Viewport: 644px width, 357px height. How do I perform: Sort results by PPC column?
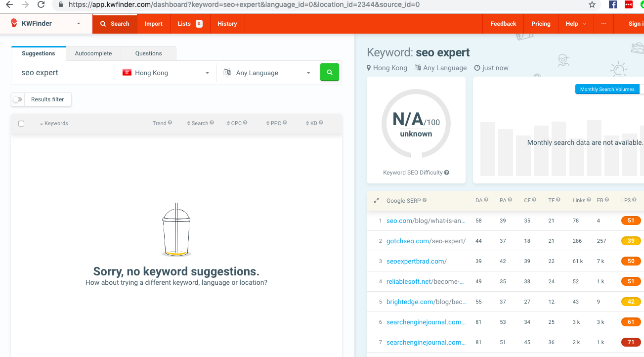(x=273, y=123)
